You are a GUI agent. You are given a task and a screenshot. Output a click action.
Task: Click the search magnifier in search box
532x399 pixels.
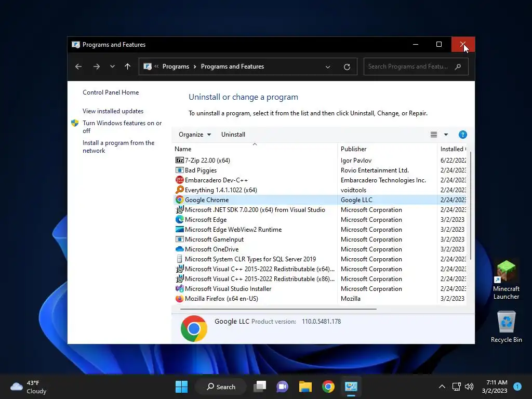[x=458, y=66]
